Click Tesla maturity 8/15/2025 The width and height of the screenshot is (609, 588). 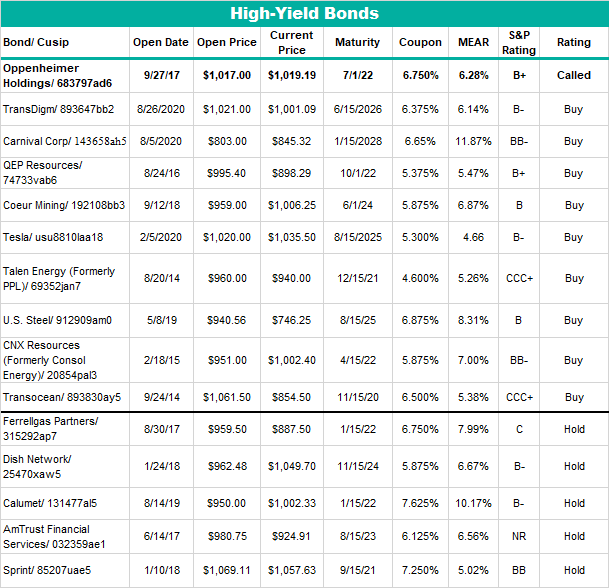[358, 237]
